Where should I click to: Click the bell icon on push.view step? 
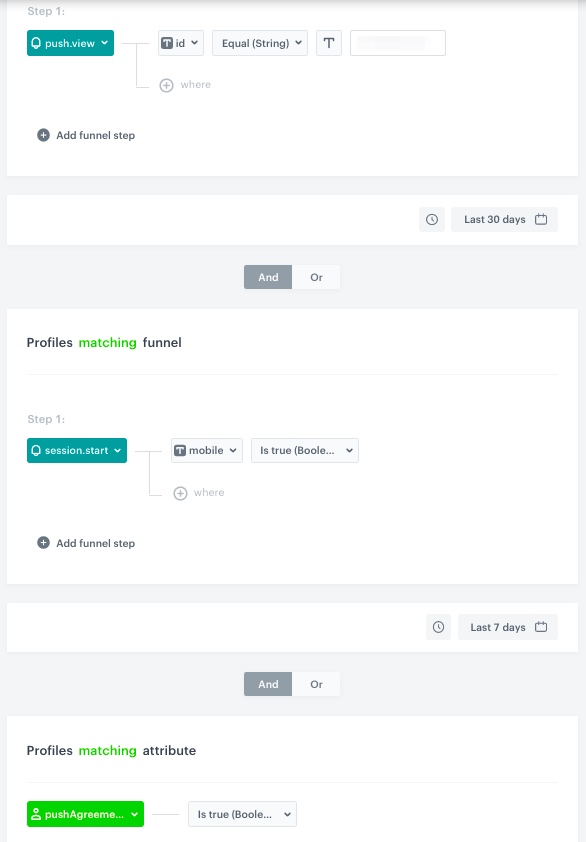39,42
